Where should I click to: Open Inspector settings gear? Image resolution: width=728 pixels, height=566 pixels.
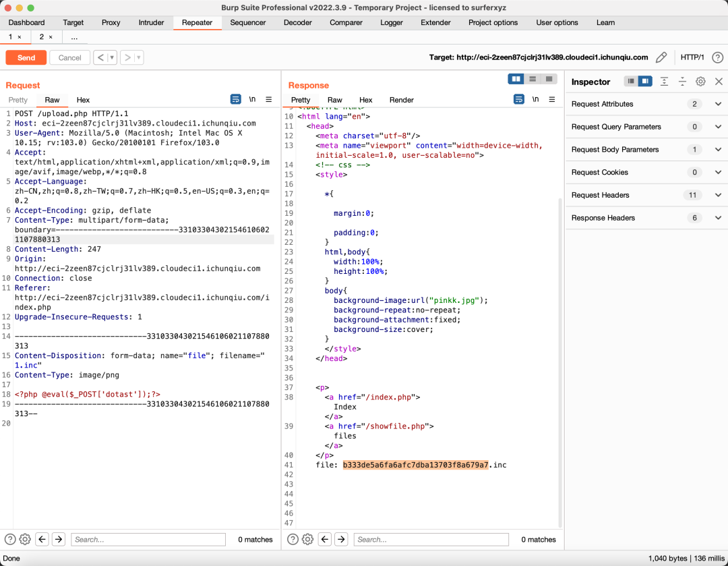tap(700, 82)
